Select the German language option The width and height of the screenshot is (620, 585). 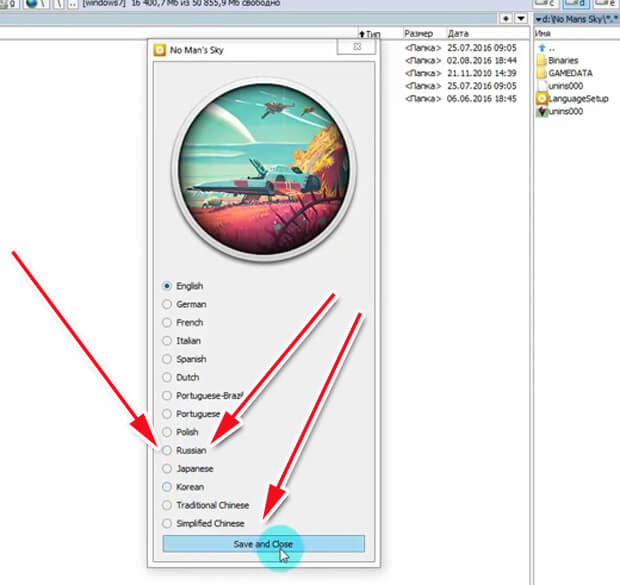(167, 304)
